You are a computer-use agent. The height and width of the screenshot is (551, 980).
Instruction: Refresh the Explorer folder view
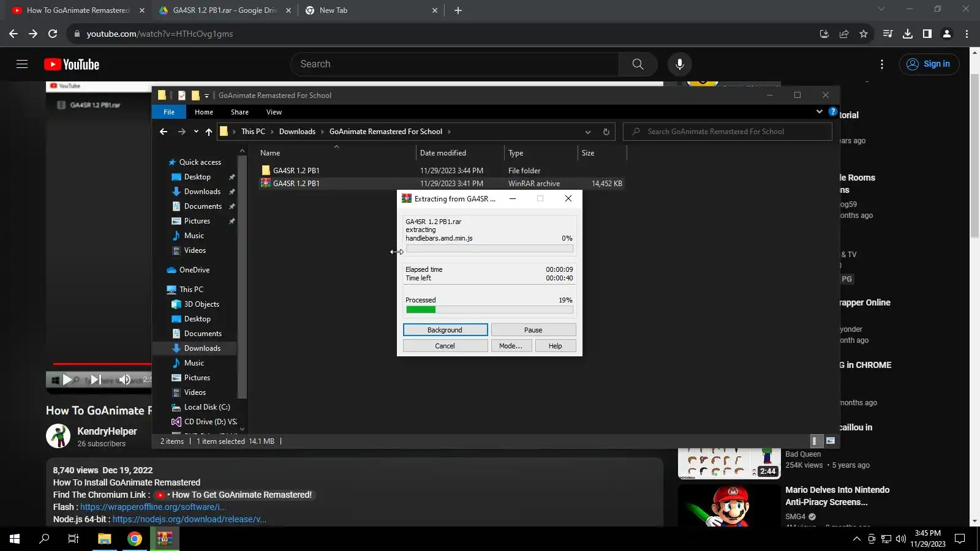606,132
